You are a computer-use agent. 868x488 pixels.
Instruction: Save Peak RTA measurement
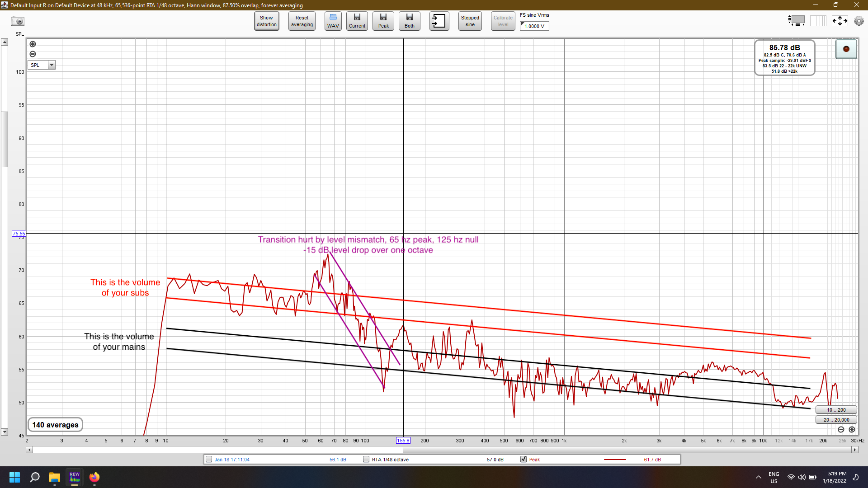point(383,21)
